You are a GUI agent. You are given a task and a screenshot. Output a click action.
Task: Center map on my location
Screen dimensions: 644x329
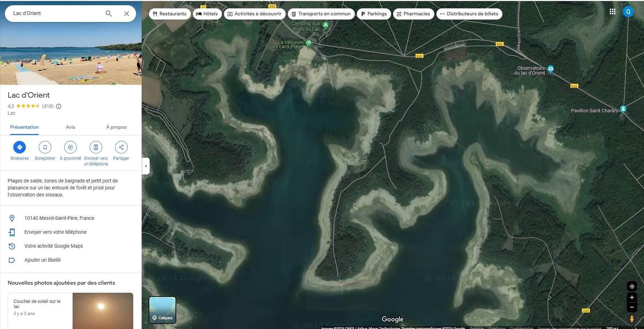632,286
